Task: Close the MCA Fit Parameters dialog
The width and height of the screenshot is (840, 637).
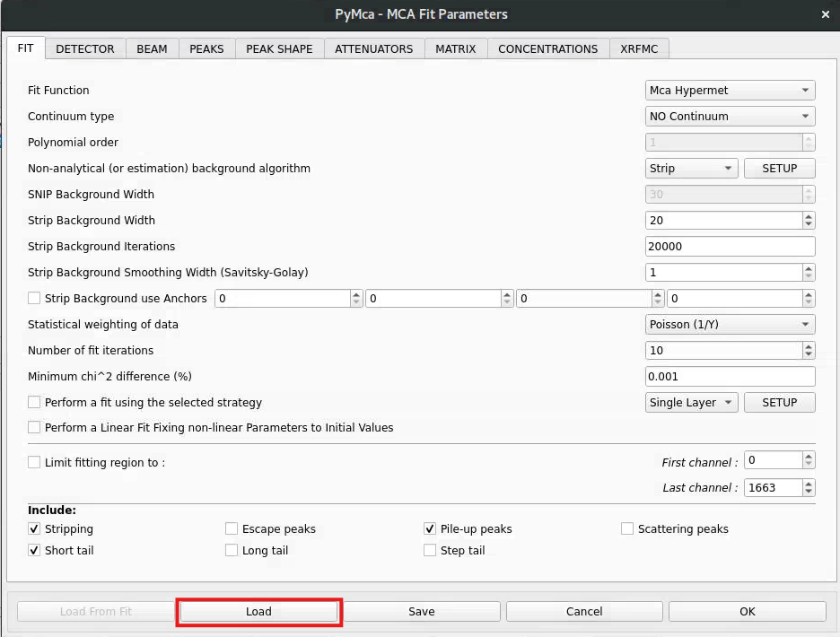Action: [x=826, y=14]
